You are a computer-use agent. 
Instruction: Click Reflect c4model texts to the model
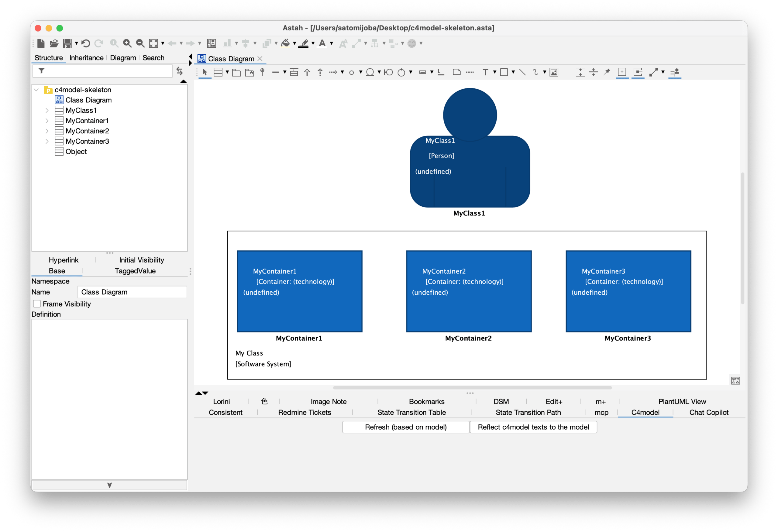coord(533,427)
